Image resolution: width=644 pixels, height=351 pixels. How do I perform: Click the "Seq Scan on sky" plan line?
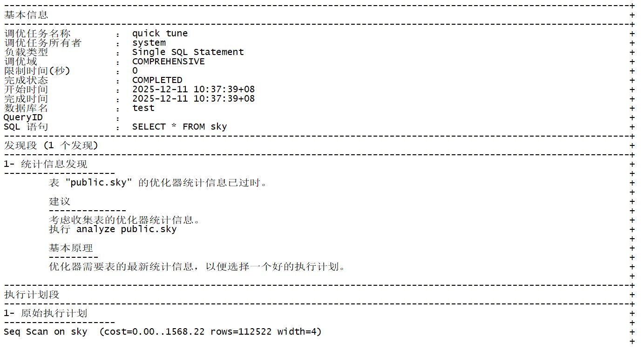tap(45, 332)
